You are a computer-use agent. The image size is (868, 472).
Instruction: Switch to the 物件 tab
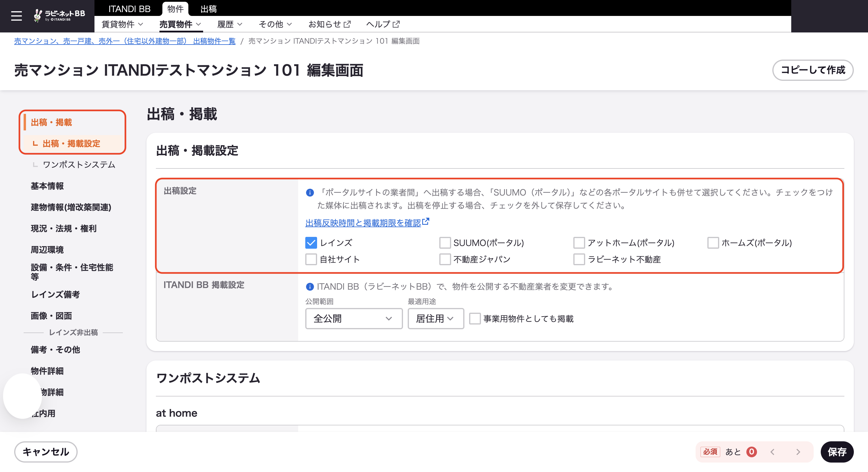point(175,9)
